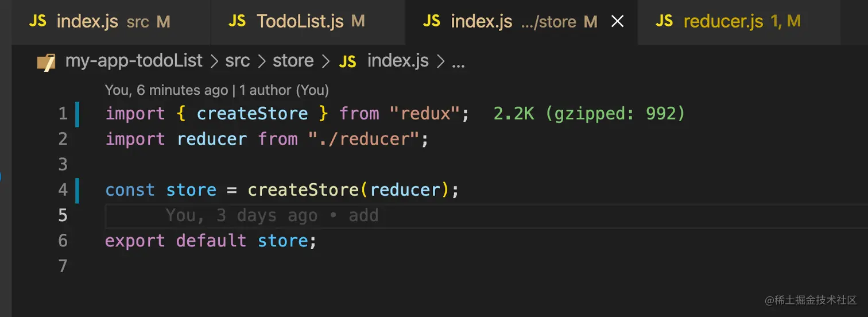868x317 pixels.
Task: Expand the store breadcrumb segment
Action: (x=293, y=61)
